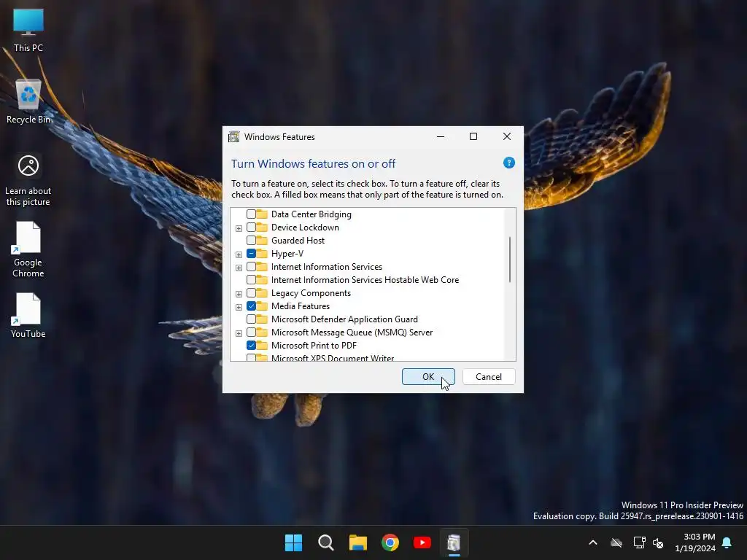The height and width of the screenshot is (560, 747).
Task: Select the Data Center Bridging label
Action: [x=311, y=214]
